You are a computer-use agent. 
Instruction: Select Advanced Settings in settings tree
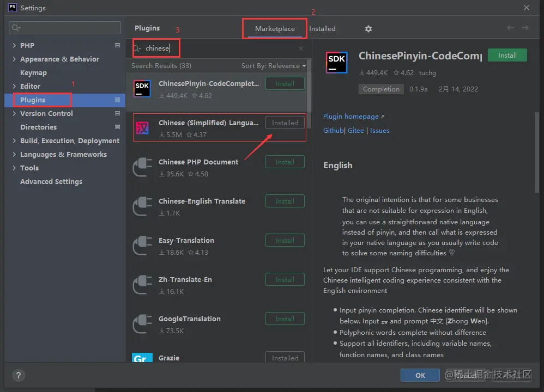tap(51, 182)
